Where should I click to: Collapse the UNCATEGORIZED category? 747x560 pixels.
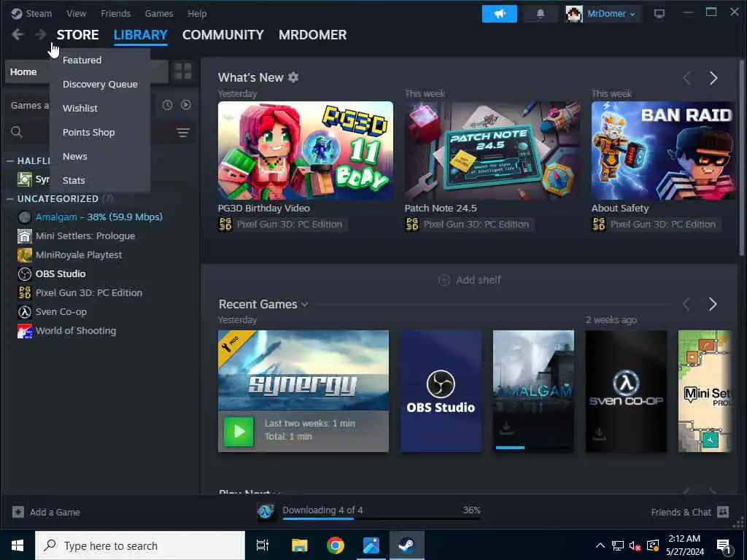coord(10,199)
